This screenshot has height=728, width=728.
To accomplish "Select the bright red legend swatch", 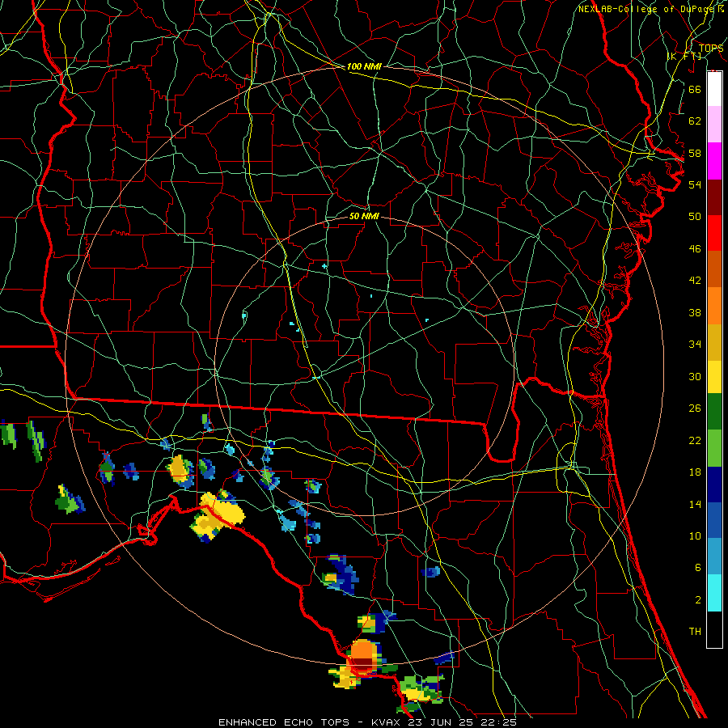I will coord(714,233).
